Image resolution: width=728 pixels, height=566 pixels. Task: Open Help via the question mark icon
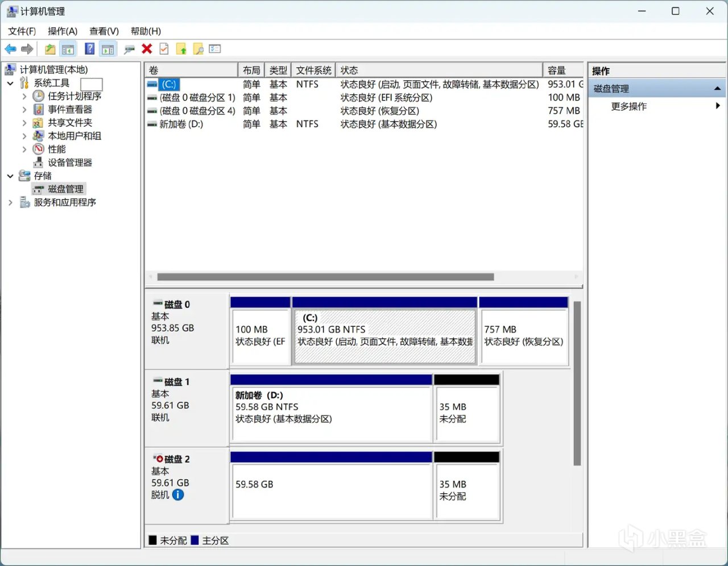click(89, 49)
